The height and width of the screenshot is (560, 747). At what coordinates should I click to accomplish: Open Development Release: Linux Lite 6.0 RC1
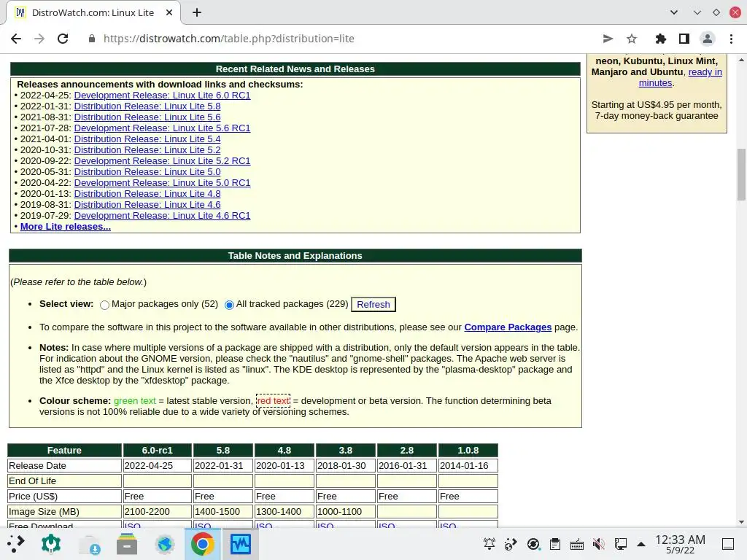(162, 96)
